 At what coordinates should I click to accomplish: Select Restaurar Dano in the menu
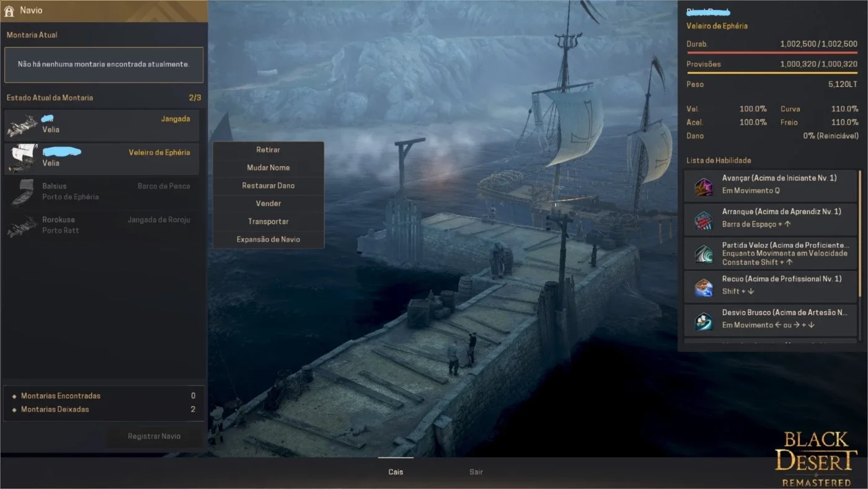coord(268,186)
